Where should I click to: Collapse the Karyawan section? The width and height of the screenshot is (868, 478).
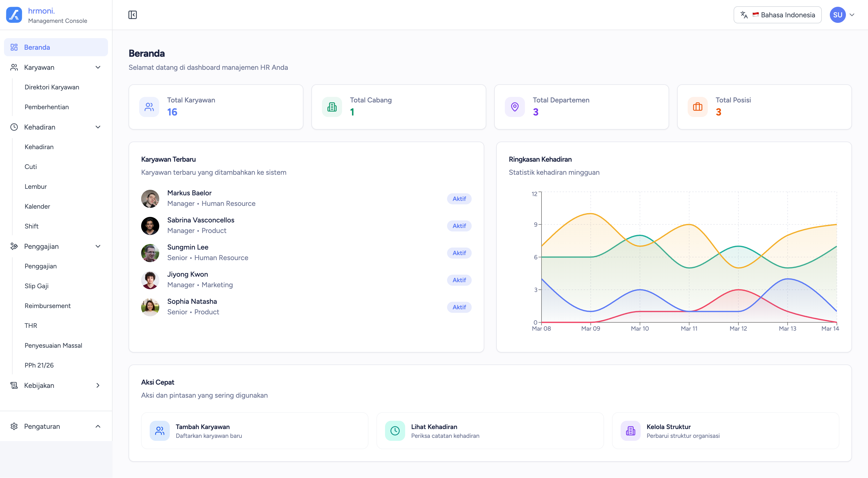98,67
